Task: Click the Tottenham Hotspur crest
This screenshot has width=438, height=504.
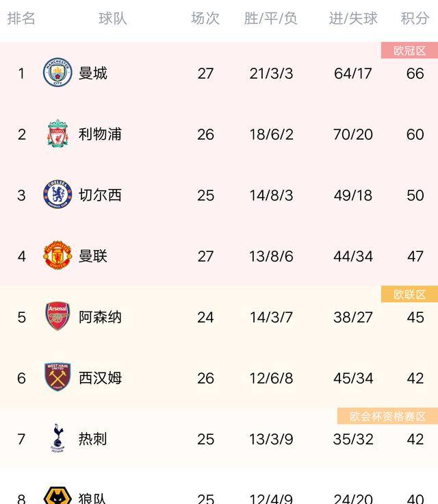Action: coord(57,438)
